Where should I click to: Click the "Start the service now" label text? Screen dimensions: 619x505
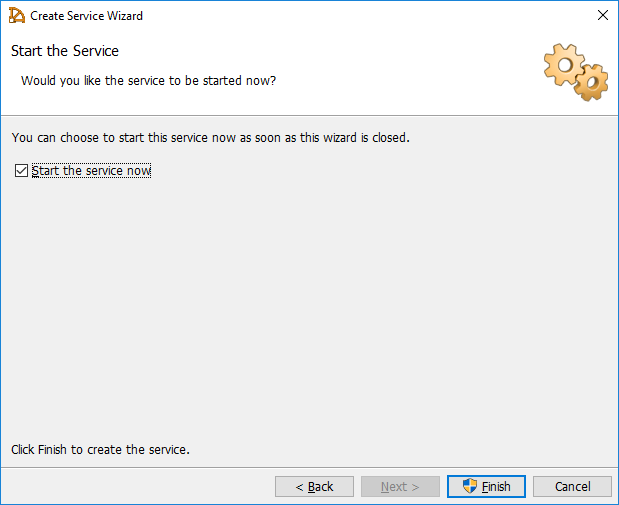(91, 171)
